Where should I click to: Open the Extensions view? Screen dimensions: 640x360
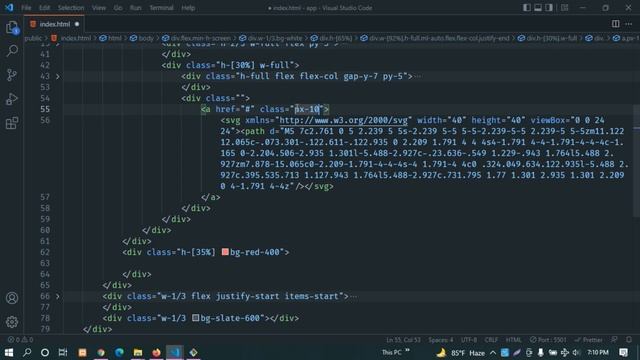coord(12,123)
